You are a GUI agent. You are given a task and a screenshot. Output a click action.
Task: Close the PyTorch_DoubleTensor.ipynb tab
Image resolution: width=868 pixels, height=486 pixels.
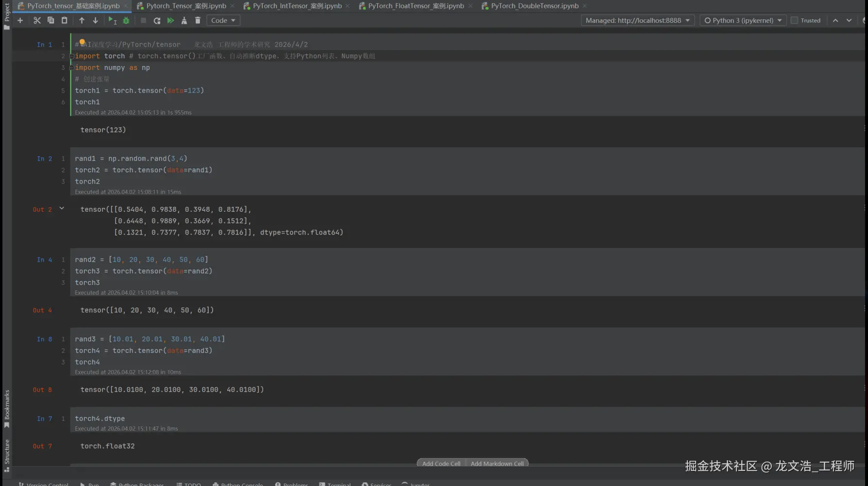[584, 6]
